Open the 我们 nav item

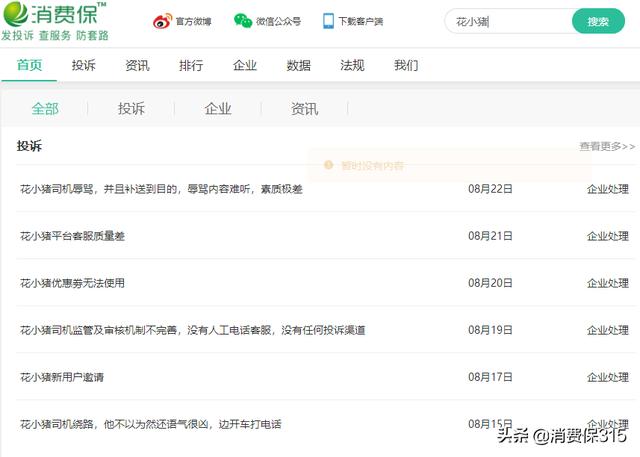coord(406,65)
